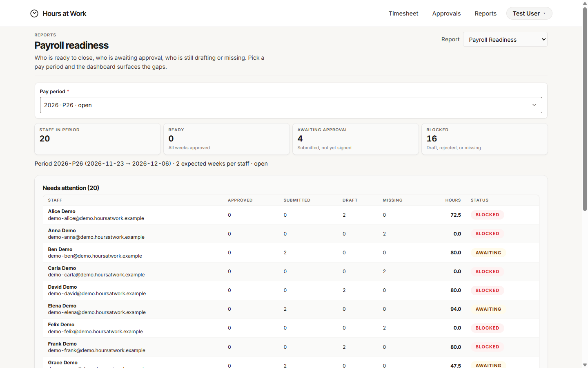The height and width of the screenshot is (368, 588).
Task: Select the Grace Demo staff name
Action: (x=62, y=363)
